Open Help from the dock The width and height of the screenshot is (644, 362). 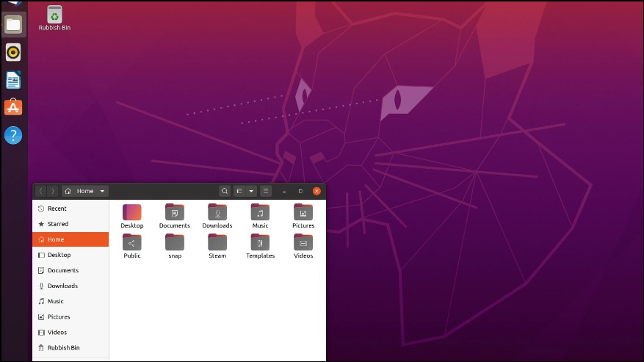click(13, 135)
